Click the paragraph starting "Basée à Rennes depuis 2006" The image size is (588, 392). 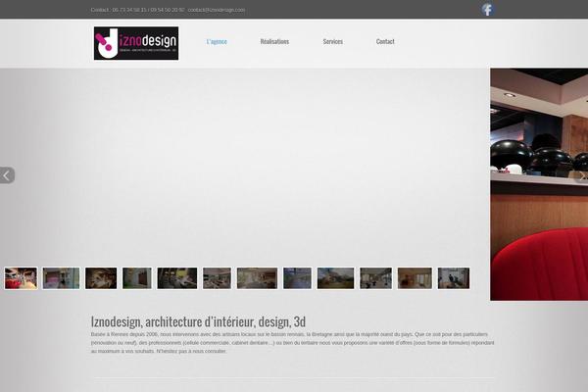[x=292, y=342]
